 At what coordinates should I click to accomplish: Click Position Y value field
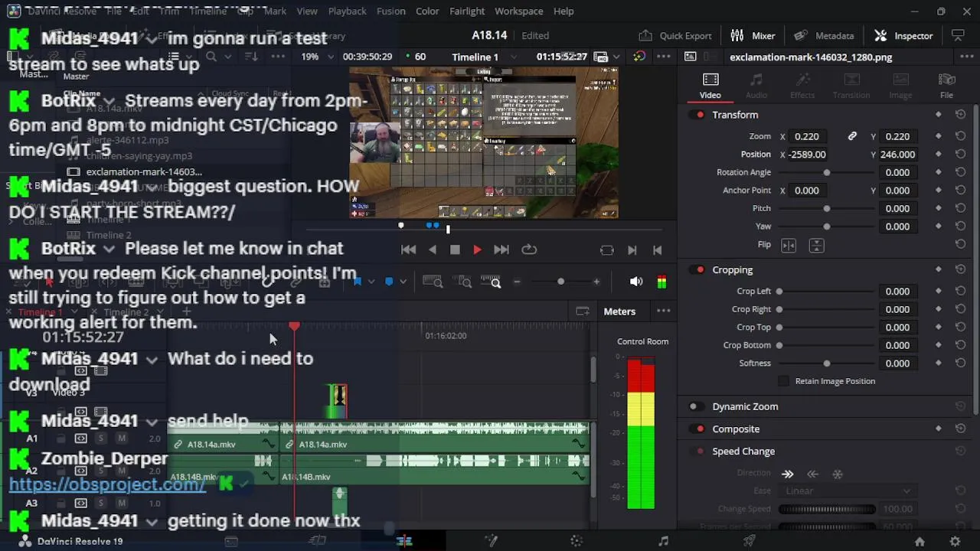(897, 155)
